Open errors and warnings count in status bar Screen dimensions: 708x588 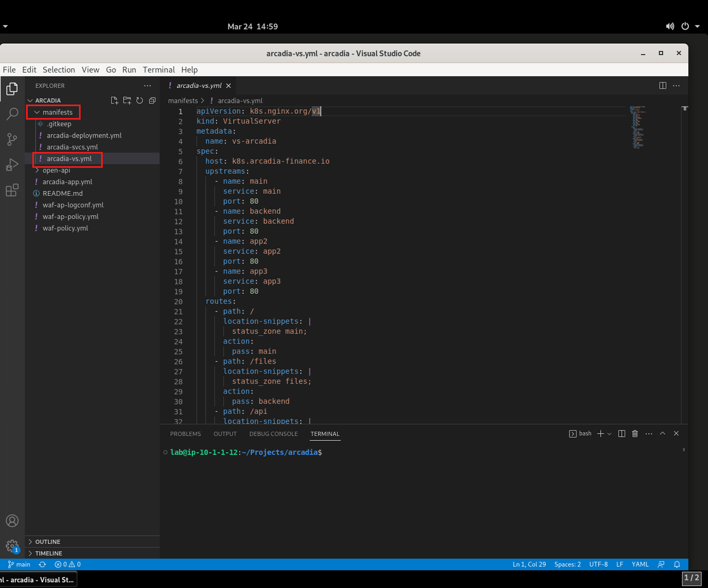coord(67,564)
